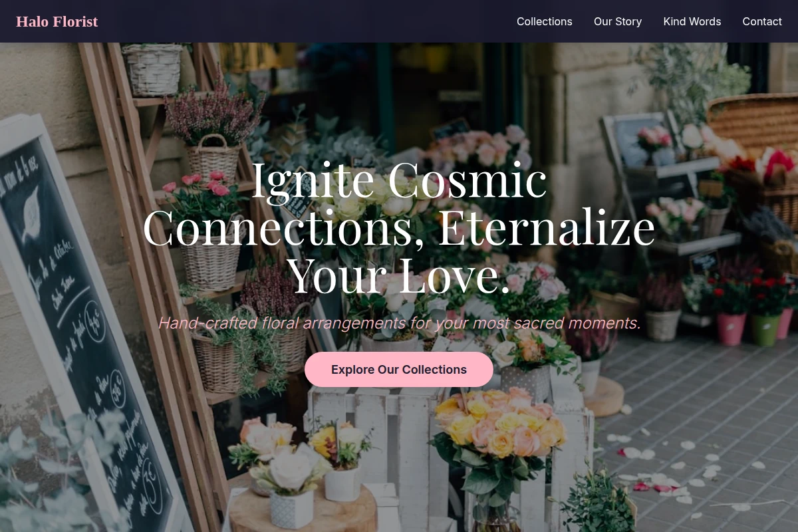Screen dimensions: 798x532
Task: Go to the Collections nav item
Action: 544,21
